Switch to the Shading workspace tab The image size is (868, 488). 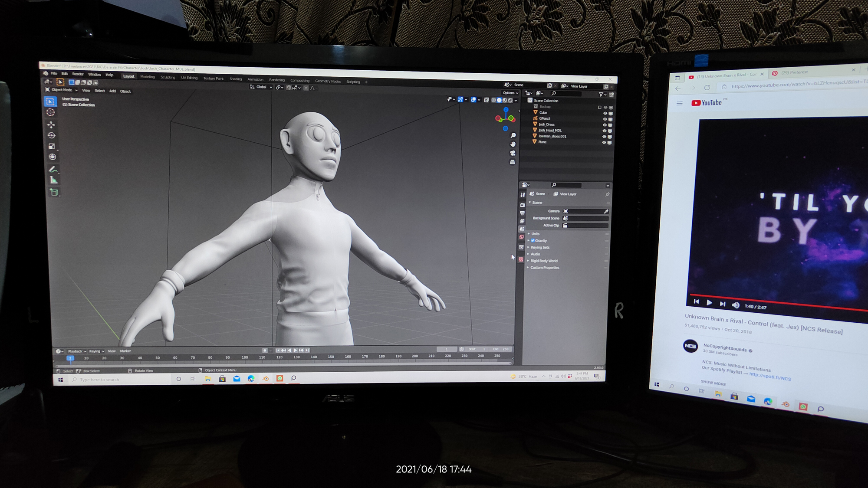(x=236, y=79)
